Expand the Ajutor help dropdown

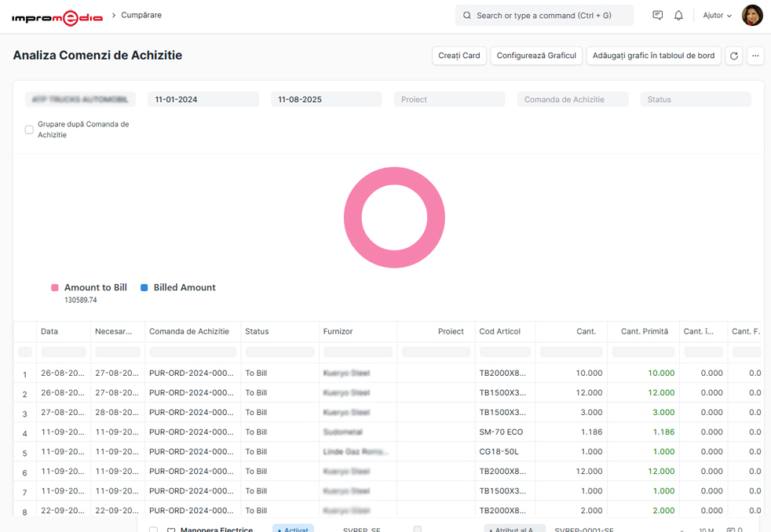[717, 16]
